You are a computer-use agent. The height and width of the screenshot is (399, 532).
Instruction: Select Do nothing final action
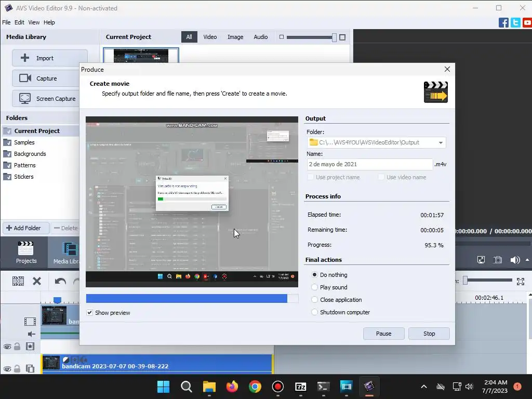(314, 275)
